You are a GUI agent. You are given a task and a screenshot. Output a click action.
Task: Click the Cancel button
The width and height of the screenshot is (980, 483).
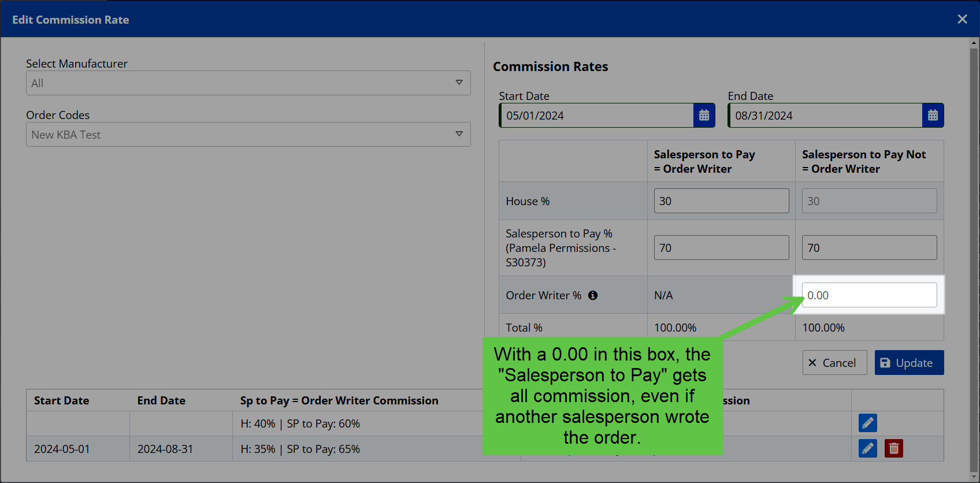point(834,363)
